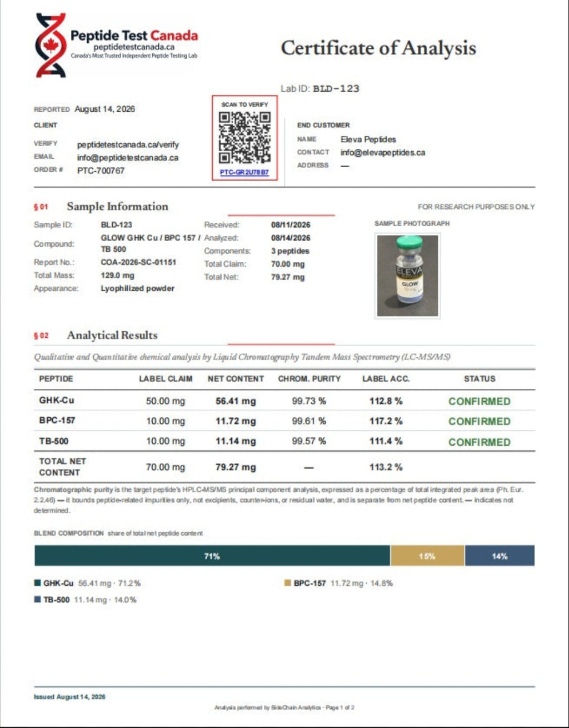
Task: Click the Certificate of Analysis title
Action: pos(378,48)
